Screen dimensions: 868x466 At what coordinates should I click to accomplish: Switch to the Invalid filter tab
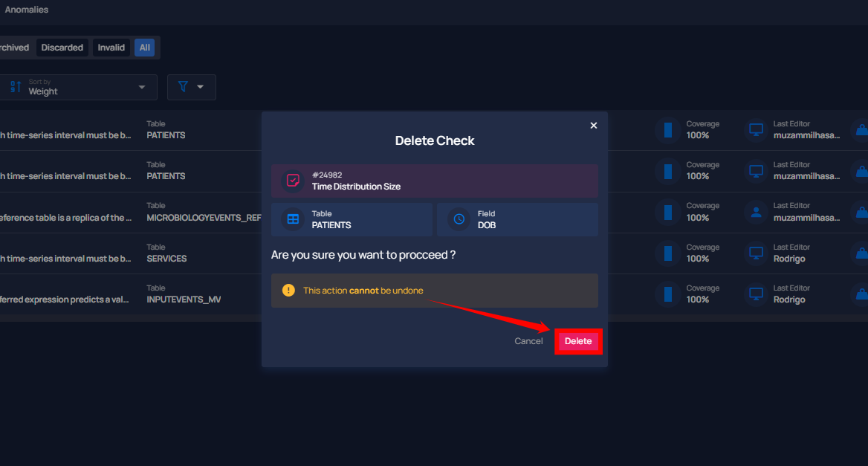[111, 48]
